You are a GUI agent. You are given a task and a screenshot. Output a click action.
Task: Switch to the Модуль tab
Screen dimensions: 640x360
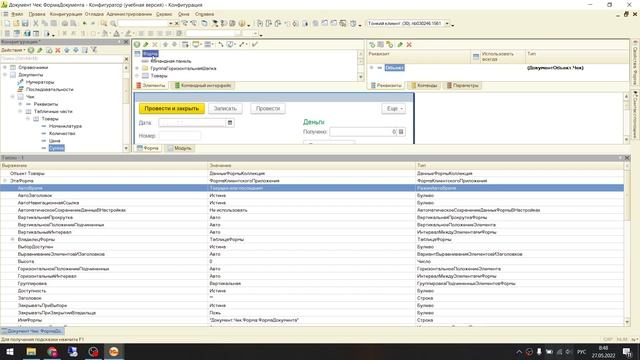pos(179,148)
